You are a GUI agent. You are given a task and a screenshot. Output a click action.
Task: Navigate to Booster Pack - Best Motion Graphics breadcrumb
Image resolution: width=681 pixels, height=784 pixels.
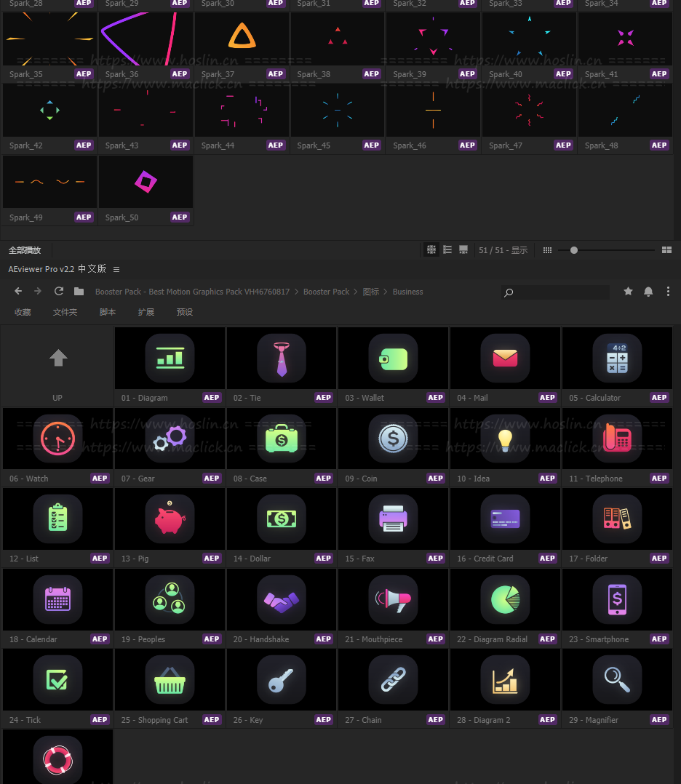click(x=192, y=292)
